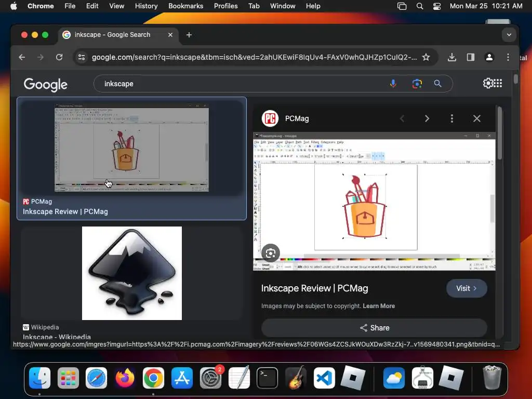The image size is (532, 399).
Task: Click the magnifier search button in Google
Action: [x=437, y=84]
